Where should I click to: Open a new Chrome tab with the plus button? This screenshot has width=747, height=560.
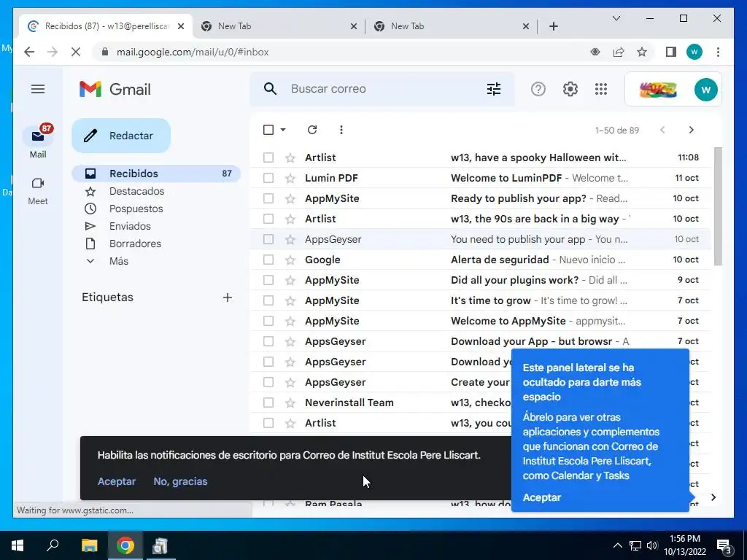[x=553, y=26]
